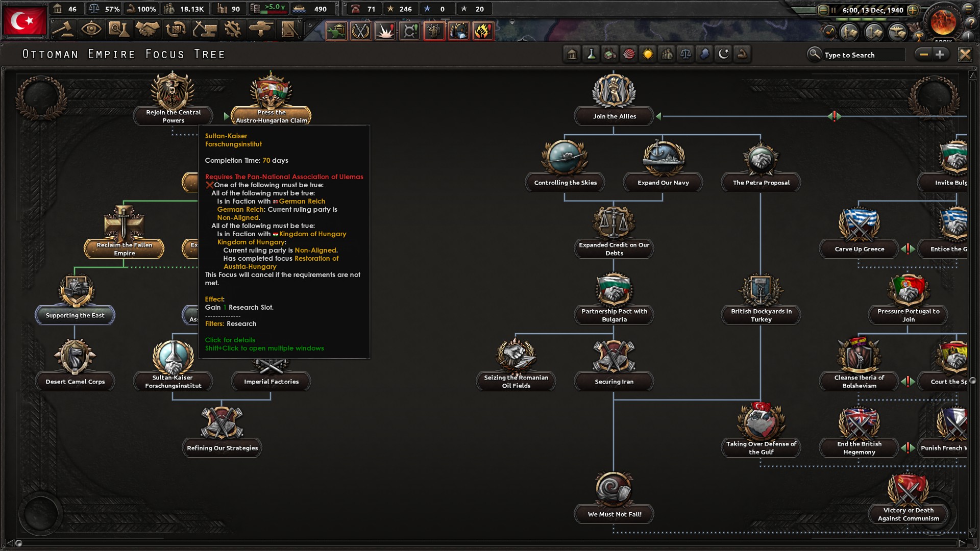The image size is (980, 551).
Task: Zoom in focus tree with plus button
Action: (x=940, y=54)
